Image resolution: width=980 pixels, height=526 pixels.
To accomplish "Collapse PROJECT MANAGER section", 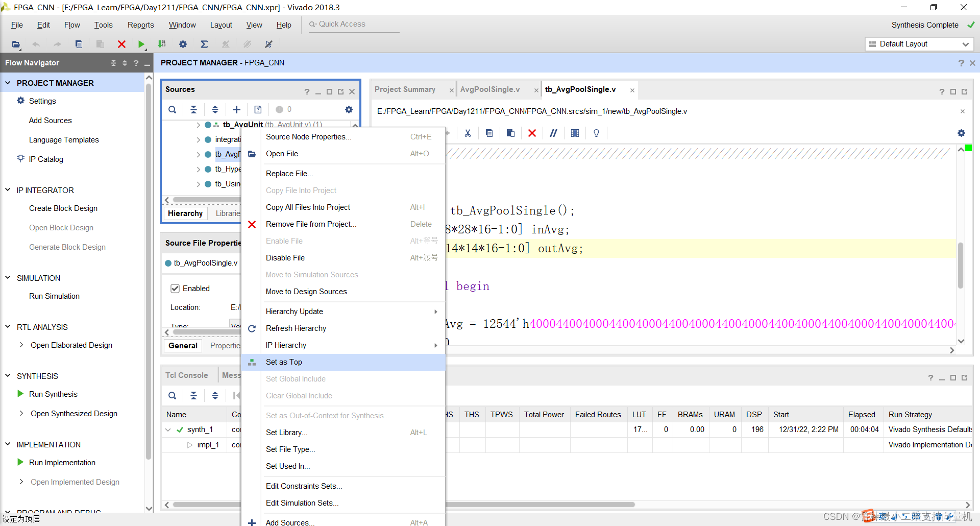I will point(8,82).
